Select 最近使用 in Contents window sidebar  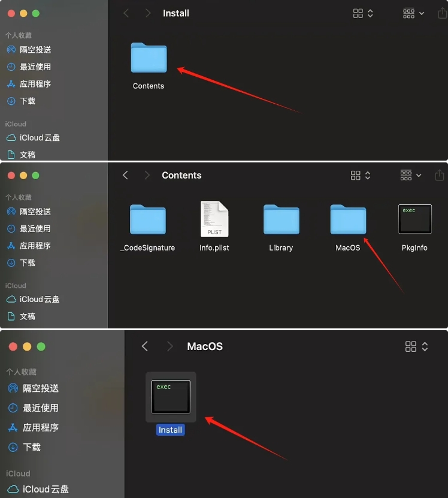(x=29, y=229)
